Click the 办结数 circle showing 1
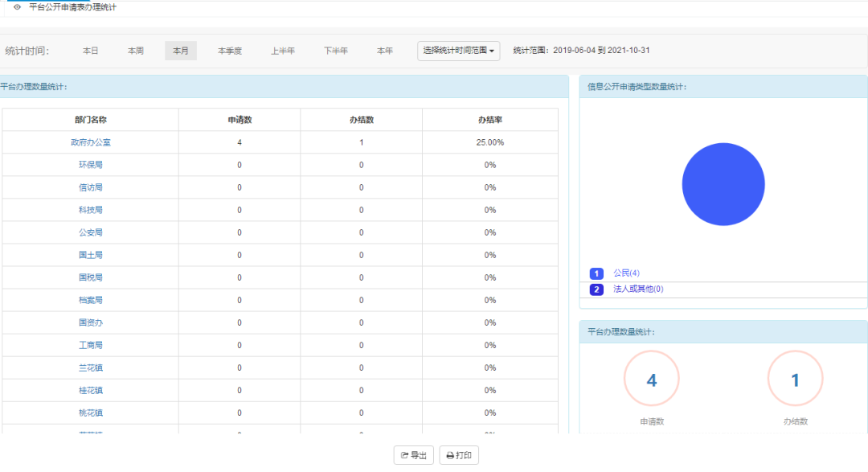This screenshot has width=868, height=472. pyautogui.click(x=795, y=380)
